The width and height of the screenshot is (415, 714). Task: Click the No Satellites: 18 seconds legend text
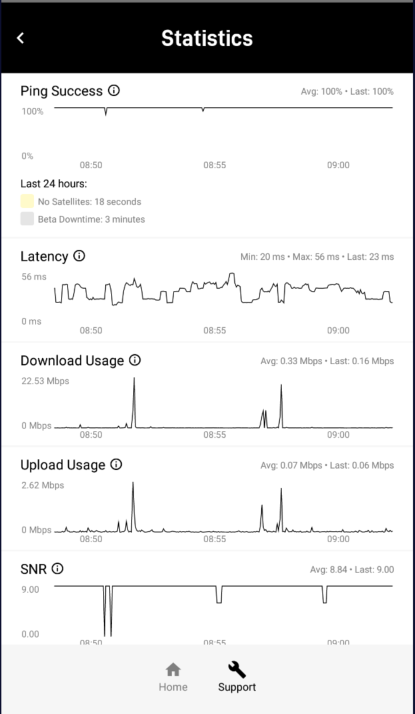[90, 202]
